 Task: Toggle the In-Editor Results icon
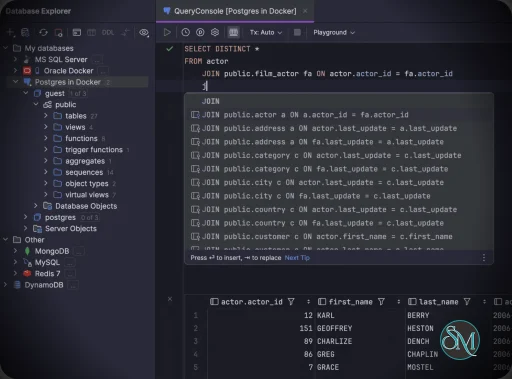(x=233, y=32)
